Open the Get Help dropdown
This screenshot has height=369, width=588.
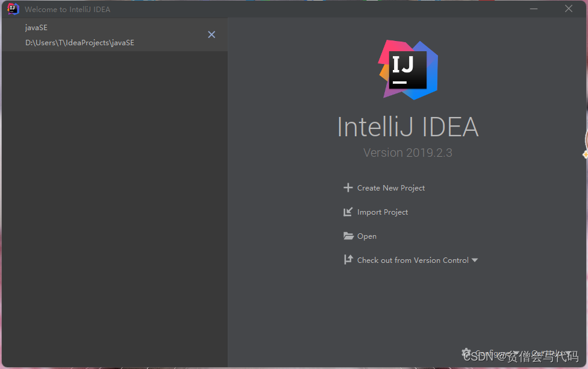[x=551, y=353]
